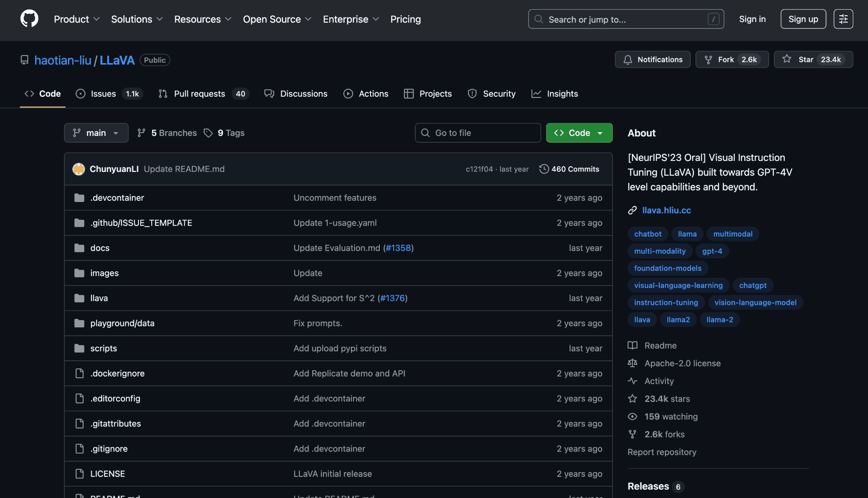Screen dimensions: 868x498
Task: Click the copy link icon before llava.hliu.cc
Action: (632, 210)
